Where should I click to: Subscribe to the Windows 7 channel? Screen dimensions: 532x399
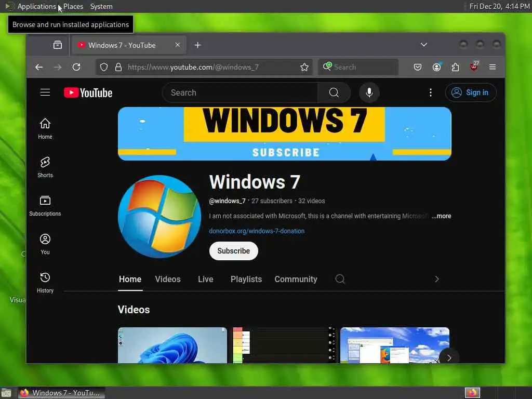pos(233,251)
